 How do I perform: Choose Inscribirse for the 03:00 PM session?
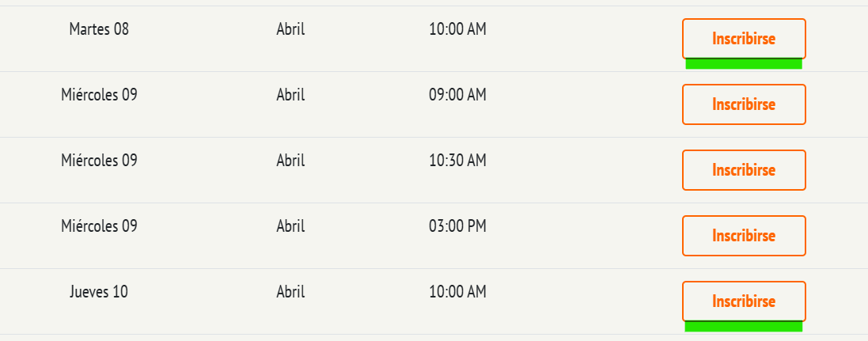click(744, 236)
